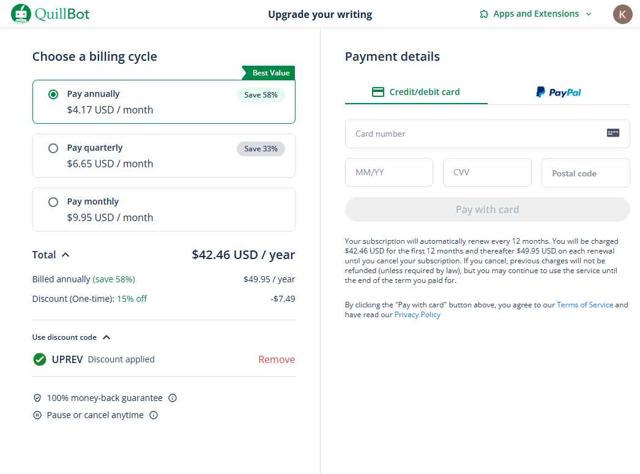Select the Pay quarterly radio button

[54, 148]
